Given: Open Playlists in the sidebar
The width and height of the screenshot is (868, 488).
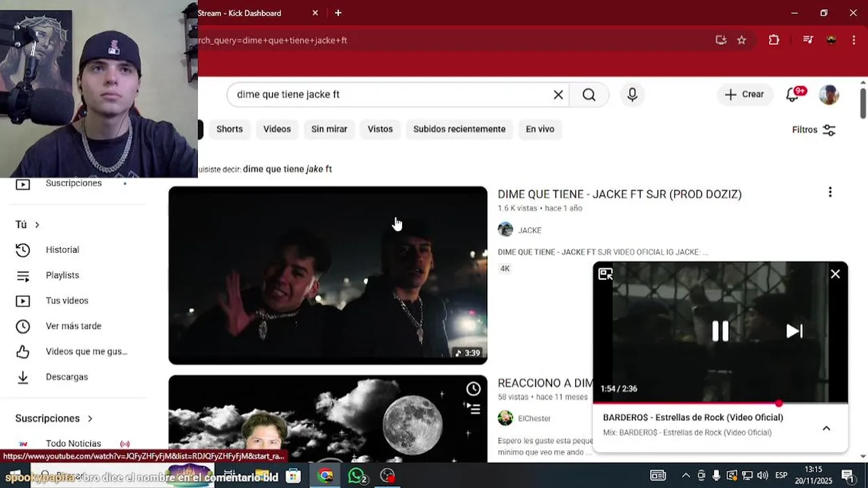Looking at the screenshot, I should pos(62,275).
